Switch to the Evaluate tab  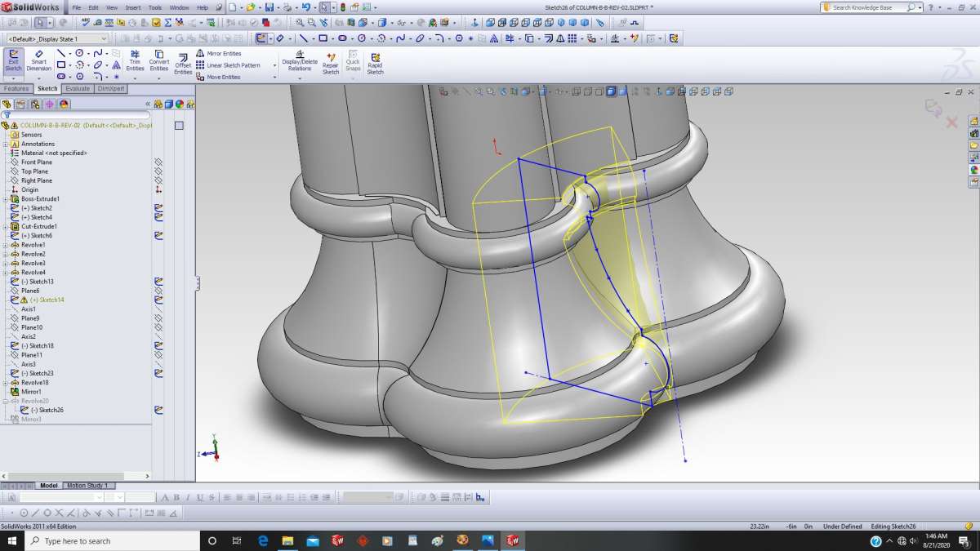tap(78, 89)
